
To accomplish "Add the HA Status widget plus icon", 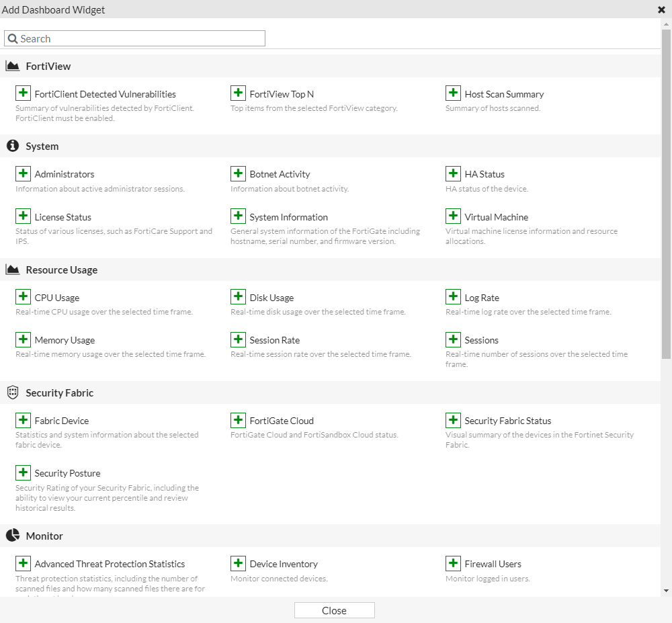I will click(454, 173).
